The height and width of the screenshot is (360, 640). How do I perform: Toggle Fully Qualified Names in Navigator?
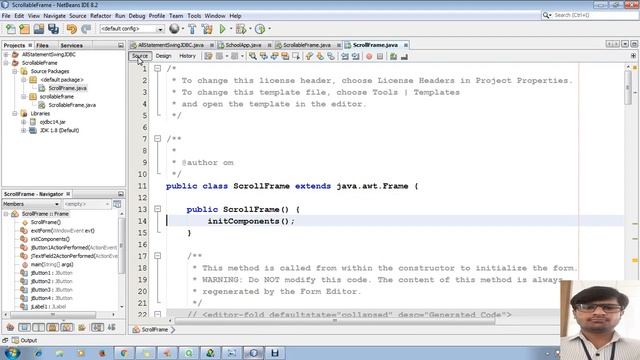[82, 327]
